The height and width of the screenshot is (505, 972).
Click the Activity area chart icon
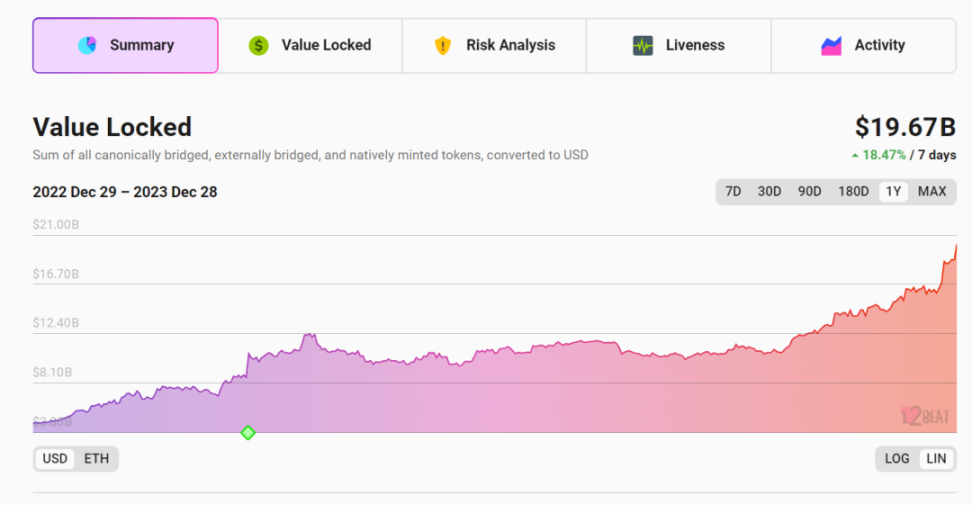(831, 46)
